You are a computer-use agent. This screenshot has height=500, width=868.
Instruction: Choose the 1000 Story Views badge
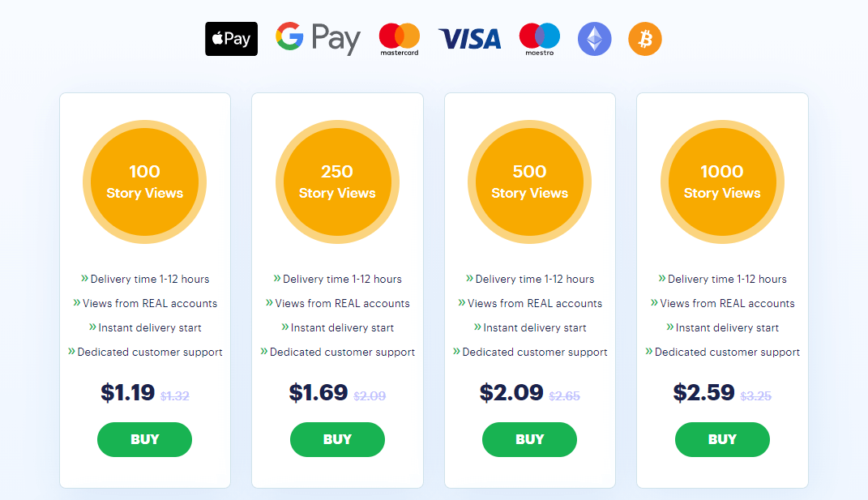pos(722,182)
